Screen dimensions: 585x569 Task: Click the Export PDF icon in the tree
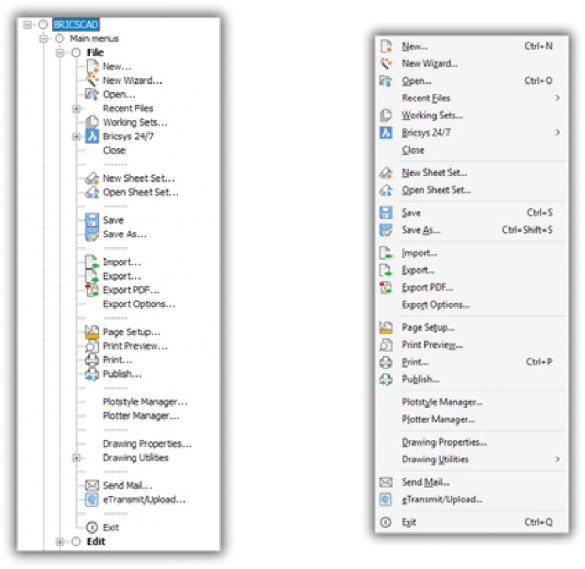(x=92, y=290)
